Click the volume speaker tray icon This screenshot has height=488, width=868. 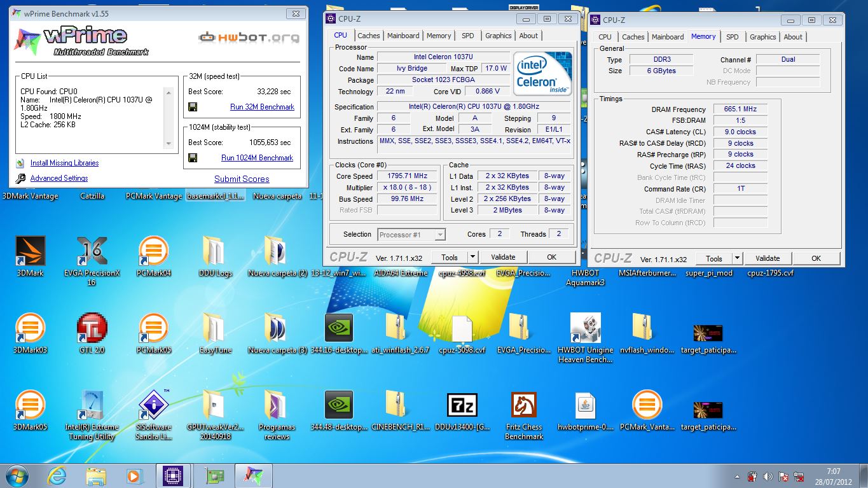(768, 476)
